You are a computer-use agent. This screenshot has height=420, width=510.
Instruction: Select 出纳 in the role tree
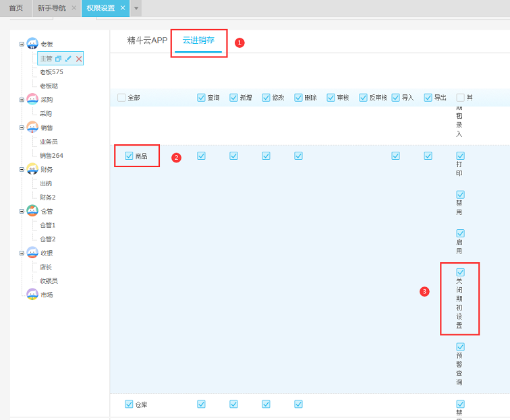pos(46,183)
